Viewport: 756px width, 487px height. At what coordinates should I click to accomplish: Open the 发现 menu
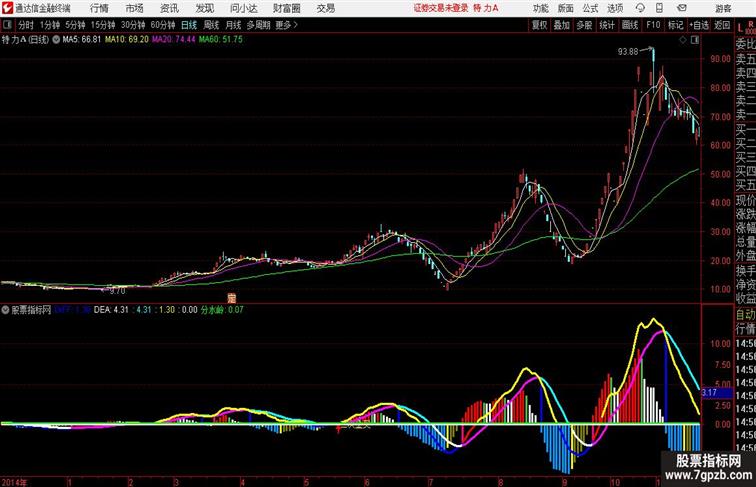[x=204, y=8]
